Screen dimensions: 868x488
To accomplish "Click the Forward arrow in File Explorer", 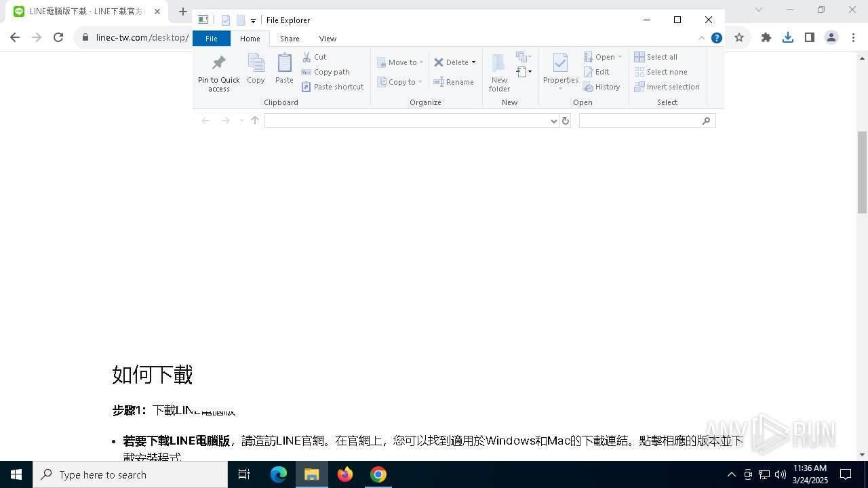I will (x=225, y=121).
